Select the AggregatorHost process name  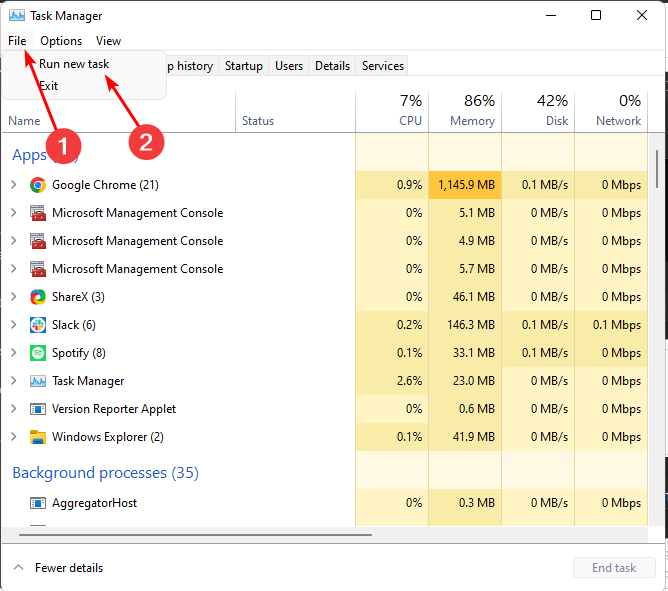click(95, 503)
